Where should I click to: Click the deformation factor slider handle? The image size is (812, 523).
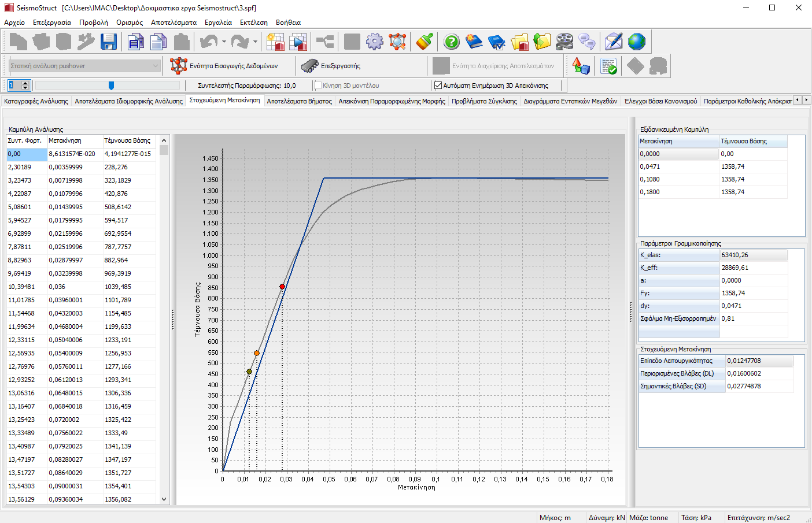pos(112,86)
